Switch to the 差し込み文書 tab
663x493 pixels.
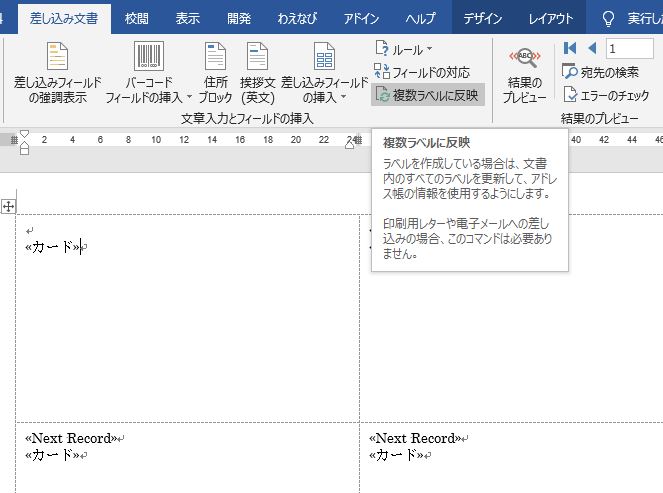(64, 19)
